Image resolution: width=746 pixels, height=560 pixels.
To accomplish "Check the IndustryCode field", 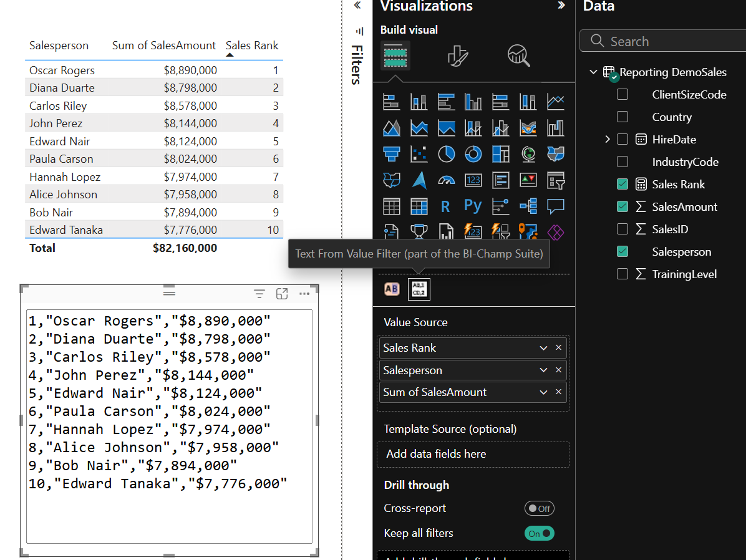I will (x=622, y=162).
